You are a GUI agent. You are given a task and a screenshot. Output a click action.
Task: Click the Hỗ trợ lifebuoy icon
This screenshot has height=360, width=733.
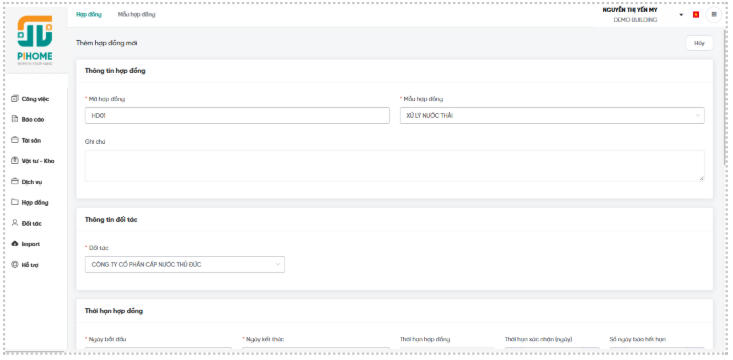(x=14, y=265)
